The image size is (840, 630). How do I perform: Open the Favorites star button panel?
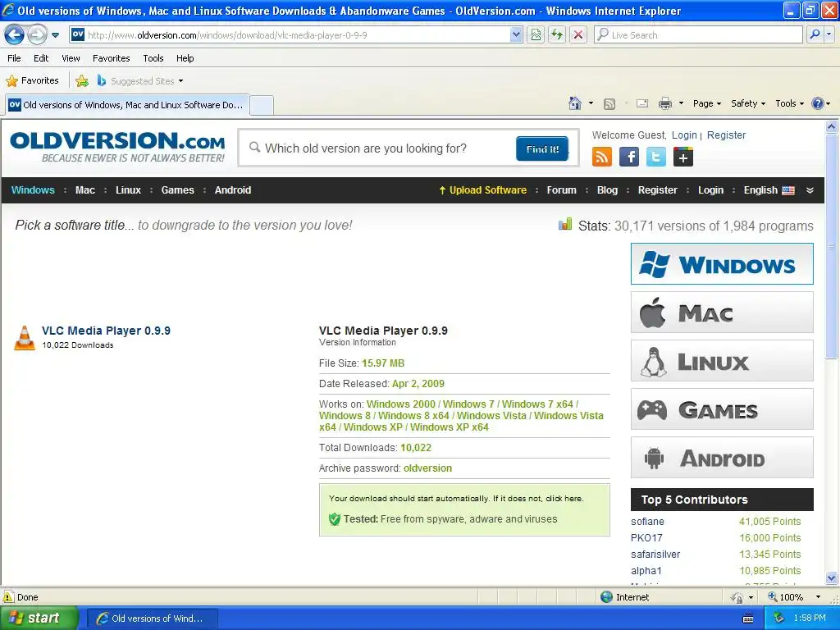pyautogui.click(x=32, y=81)
